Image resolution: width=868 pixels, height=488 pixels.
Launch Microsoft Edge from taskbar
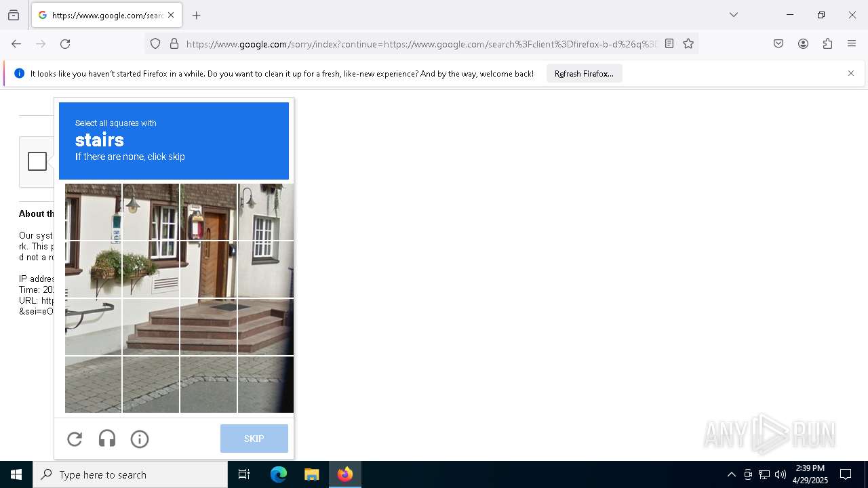(279, 474)
